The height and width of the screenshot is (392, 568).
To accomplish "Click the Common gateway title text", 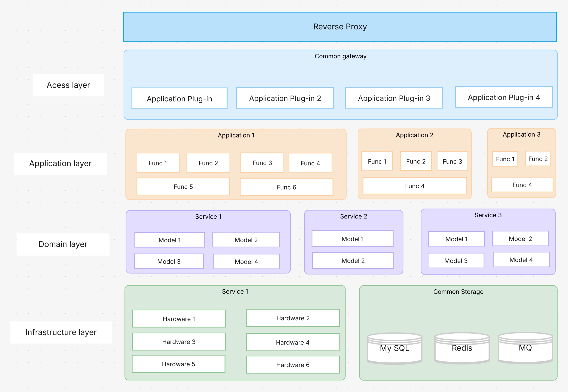I will pos(340,56).
